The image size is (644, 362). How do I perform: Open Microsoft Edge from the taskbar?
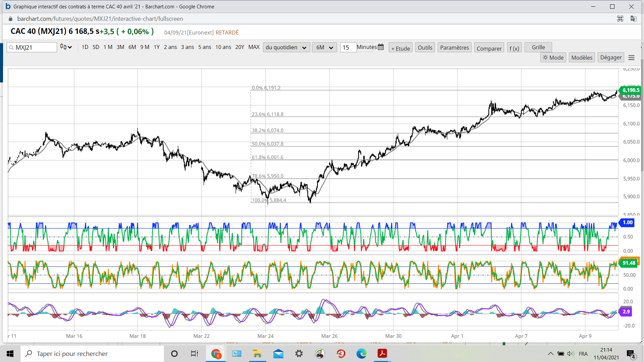[x=361, y=354]
